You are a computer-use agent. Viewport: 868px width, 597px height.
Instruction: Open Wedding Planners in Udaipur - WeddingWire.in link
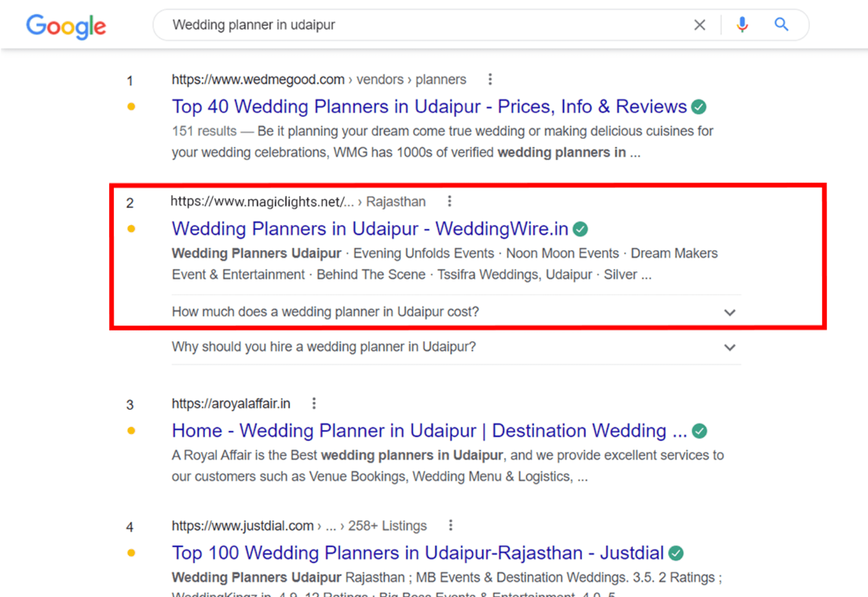coord(369,229)
